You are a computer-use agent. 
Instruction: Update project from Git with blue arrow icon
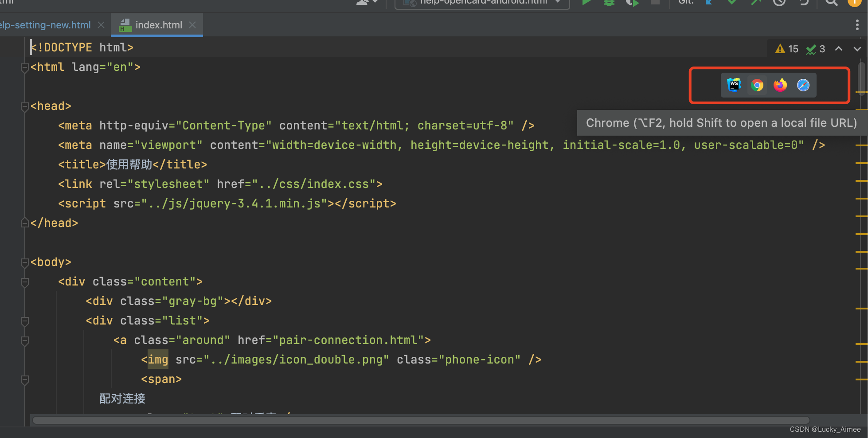[x=708, y=3]
